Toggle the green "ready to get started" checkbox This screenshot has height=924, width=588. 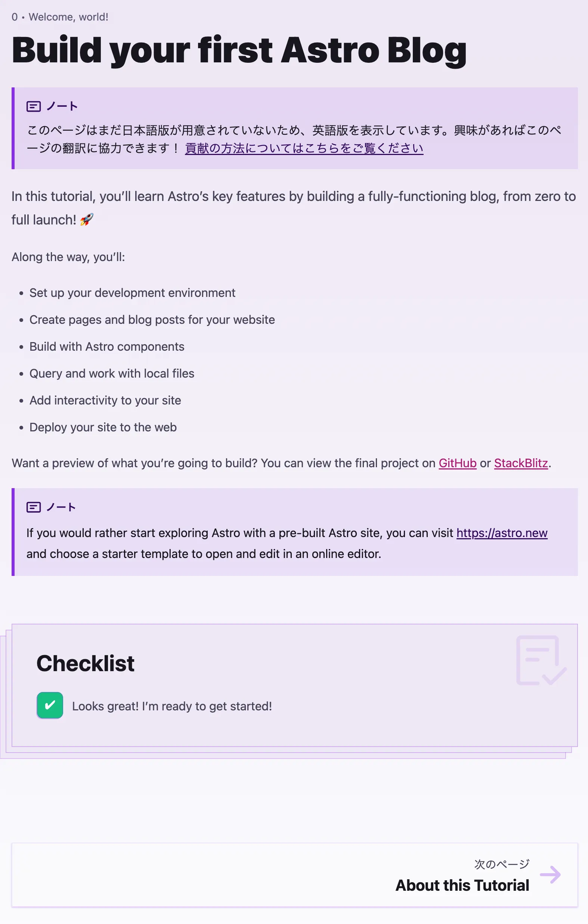[50, 705]
